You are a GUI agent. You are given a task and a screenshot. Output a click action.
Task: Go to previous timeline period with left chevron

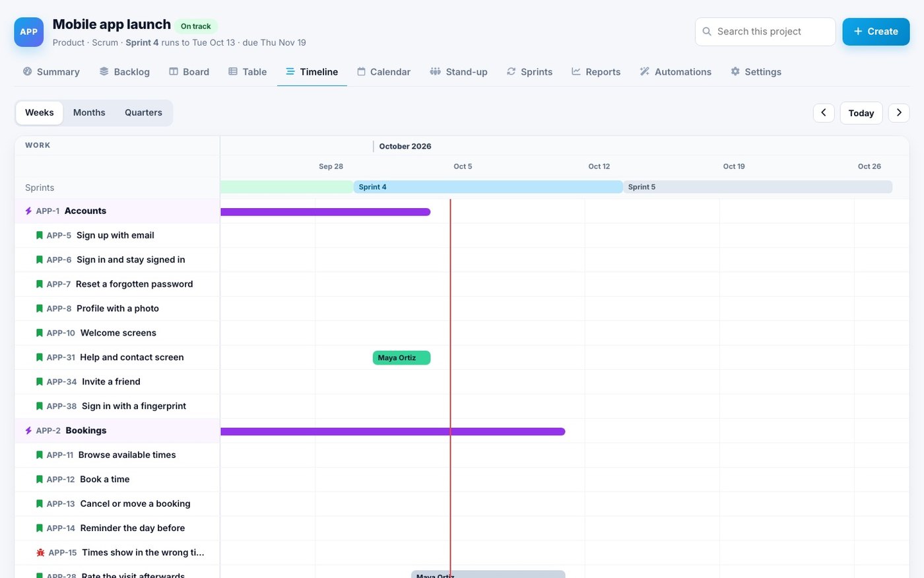pos(824,113)
